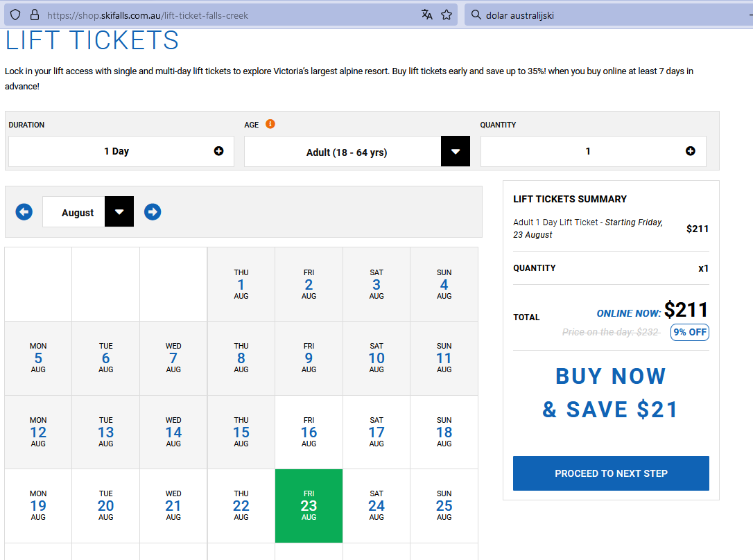
Task: Open the Age dropdown arrow
Action: coord(456,152)
